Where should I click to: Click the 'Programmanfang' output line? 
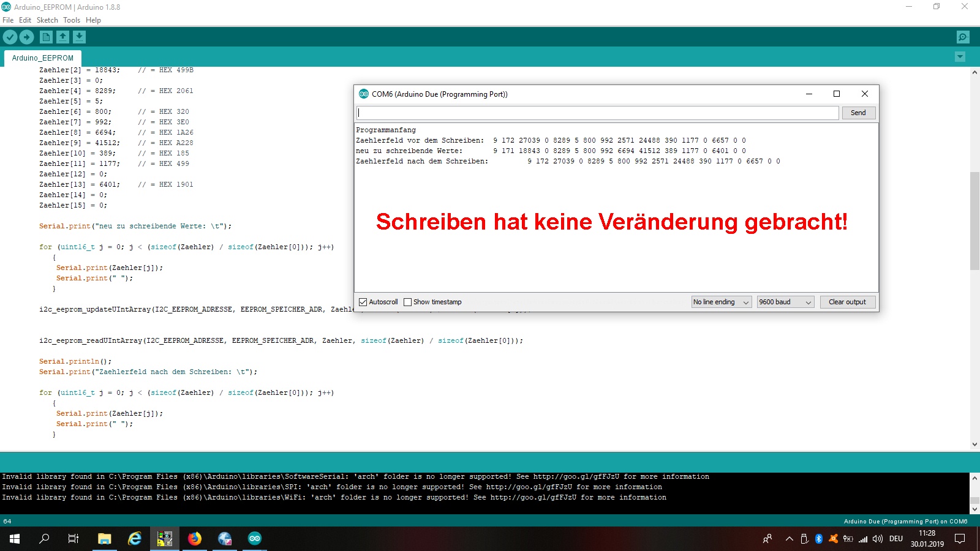[386, 130]
